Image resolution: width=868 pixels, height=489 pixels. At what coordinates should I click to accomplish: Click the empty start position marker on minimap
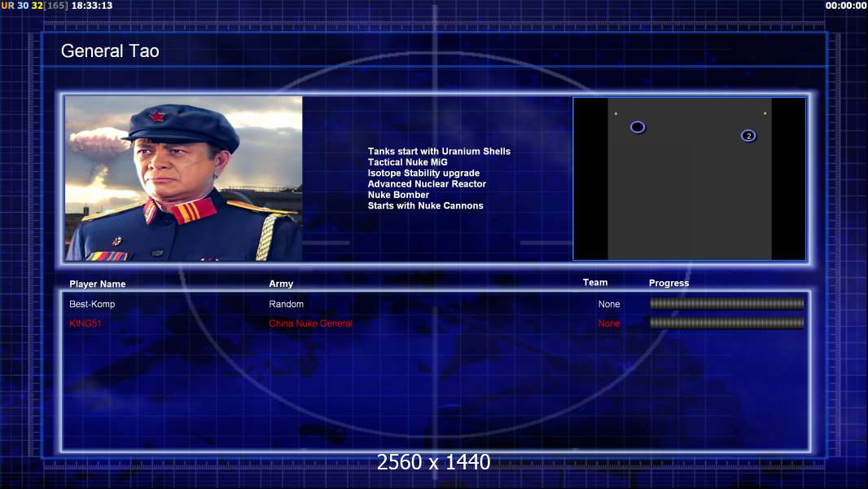point(638,127)
